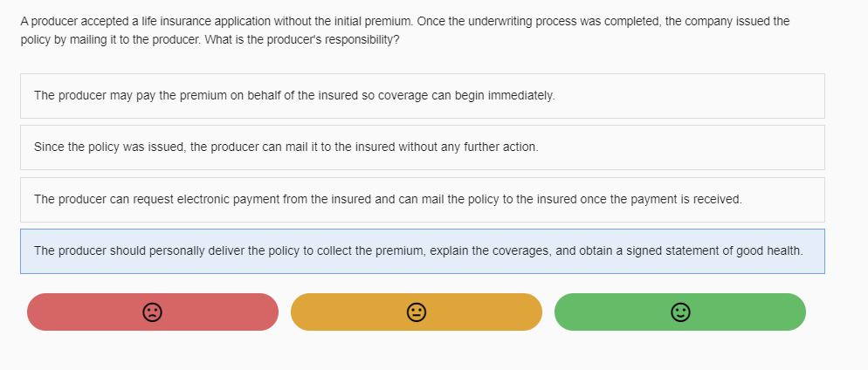This screenshot has height=370, width=868.
Task: Mark question as easy with happy face
Action: pos(680,312)
